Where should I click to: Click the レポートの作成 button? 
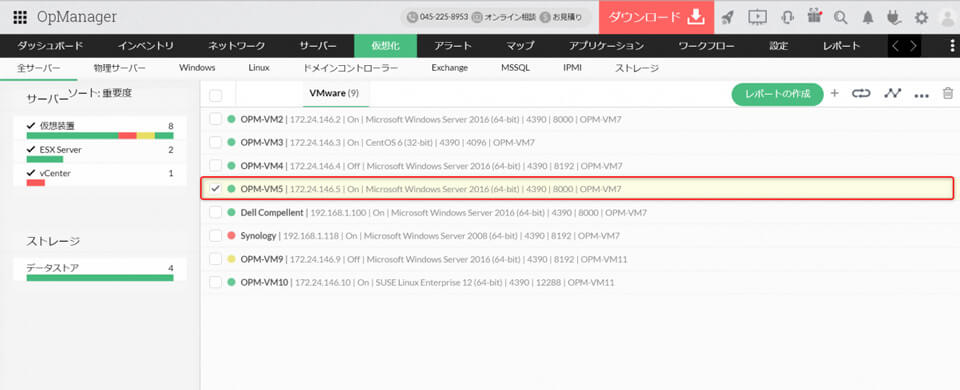click(x=778, y=94)
